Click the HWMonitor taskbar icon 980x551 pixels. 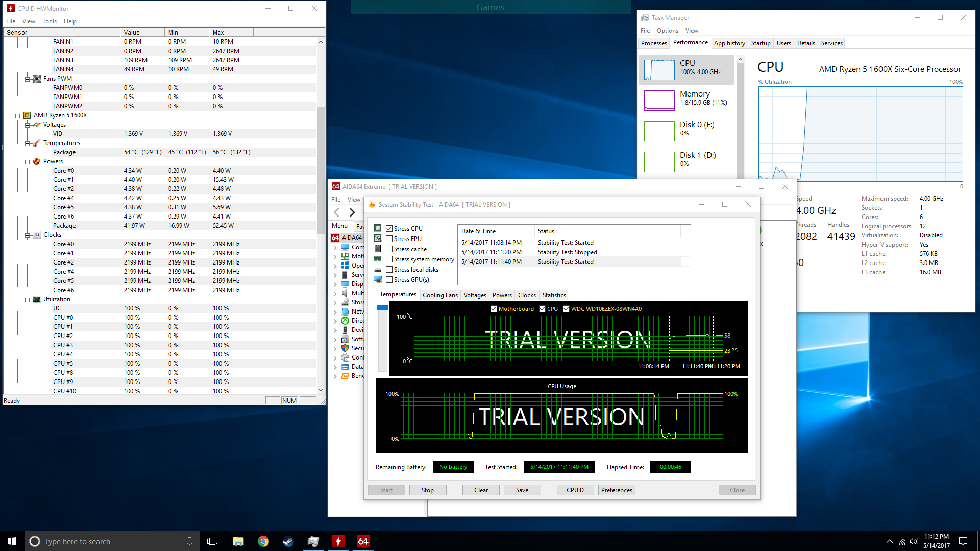[x=338, y=541]
